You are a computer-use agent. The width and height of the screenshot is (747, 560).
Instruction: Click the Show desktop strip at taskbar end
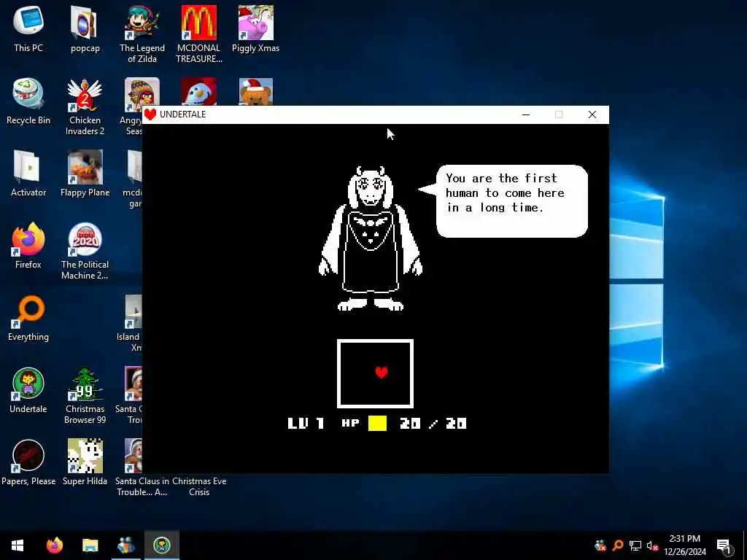tap(745, 545)
